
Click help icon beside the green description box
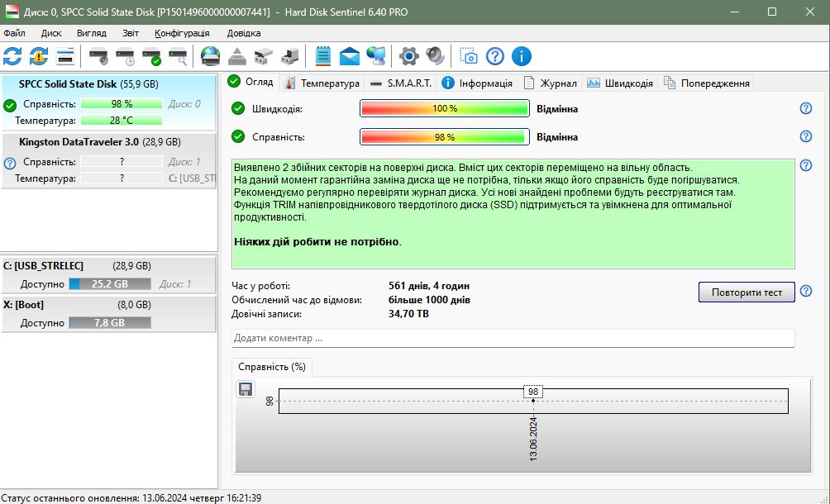tap(806, 165)
